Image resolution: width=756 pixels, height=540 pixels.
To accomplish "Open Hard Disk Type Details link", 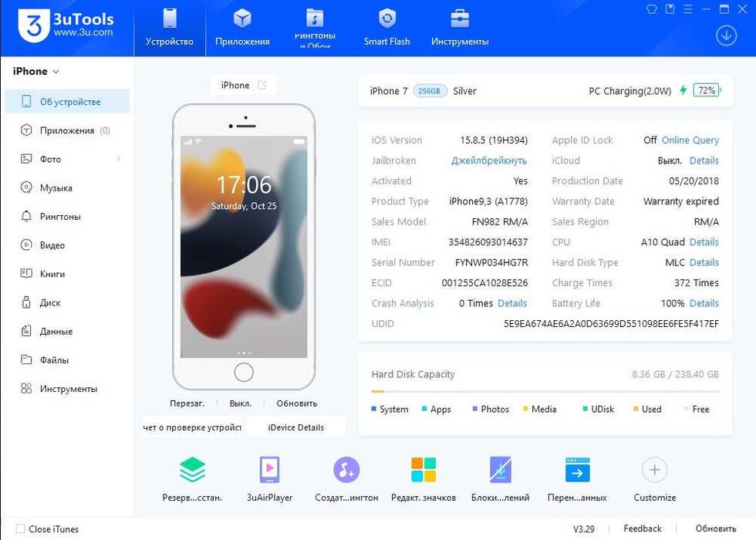I will click(704, 262).
